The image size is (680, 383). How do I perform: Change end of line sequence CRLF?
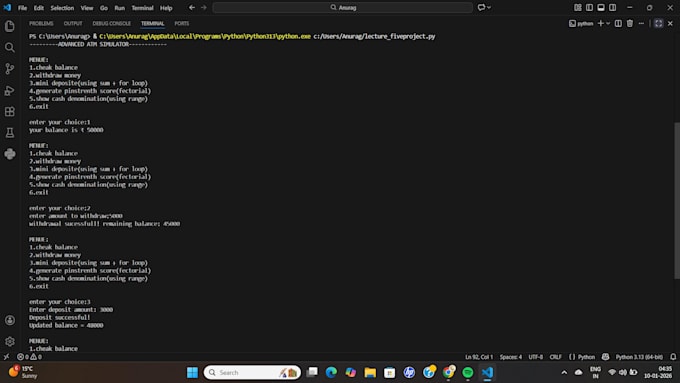coord(556,357)
